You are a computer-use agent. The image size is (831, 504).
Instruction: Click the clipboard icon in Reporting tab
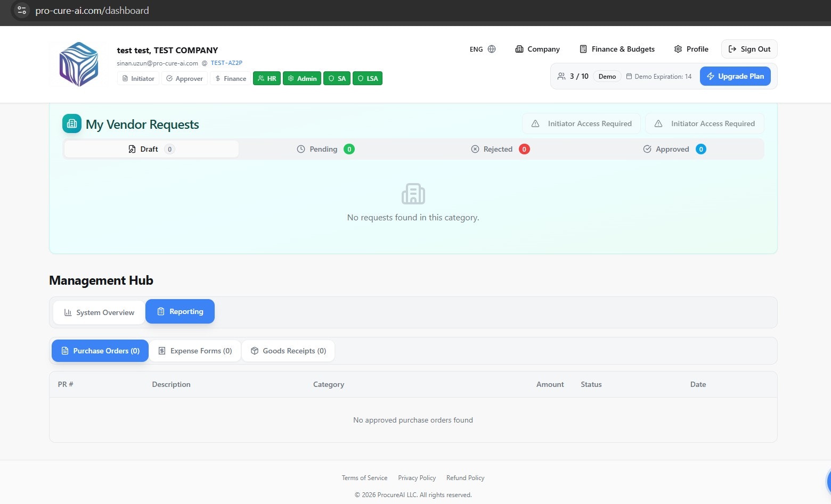161,311
